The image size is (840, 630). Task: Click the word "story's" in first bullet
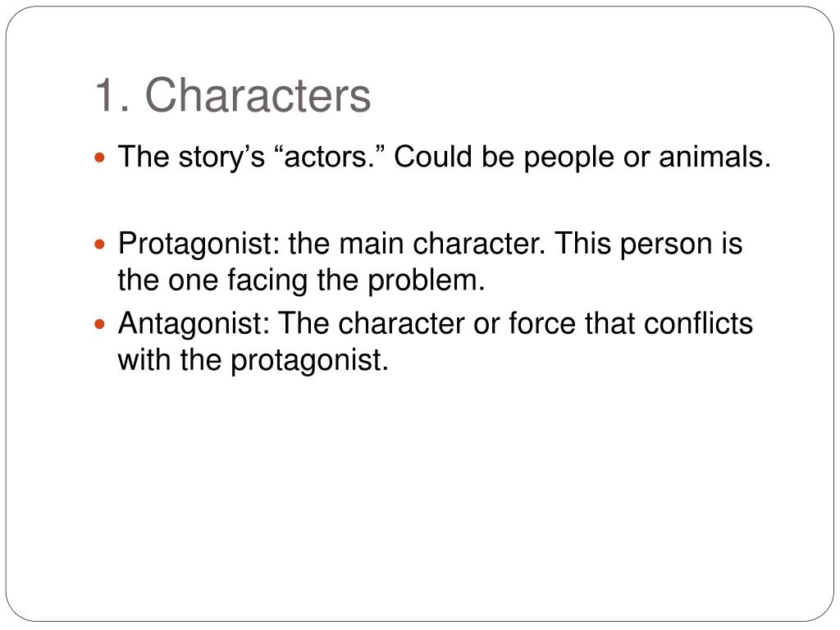point(221,157)
